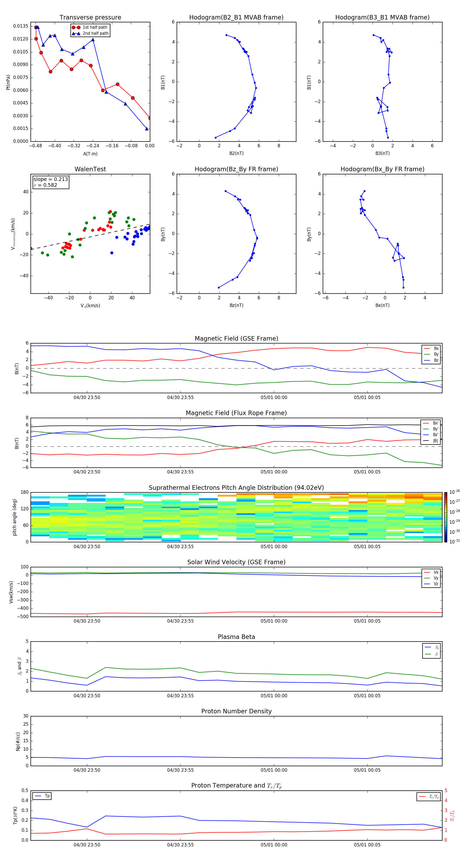
Task: Click the 'Proton Temperature and Te/Tp' title
Action: (x=236, y=786)
